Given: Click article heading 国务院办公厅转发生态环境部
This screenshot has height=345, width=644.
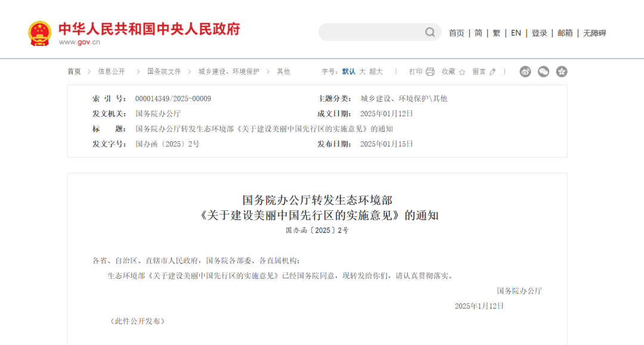Looking at the screenshot, I should coord(317,200).
